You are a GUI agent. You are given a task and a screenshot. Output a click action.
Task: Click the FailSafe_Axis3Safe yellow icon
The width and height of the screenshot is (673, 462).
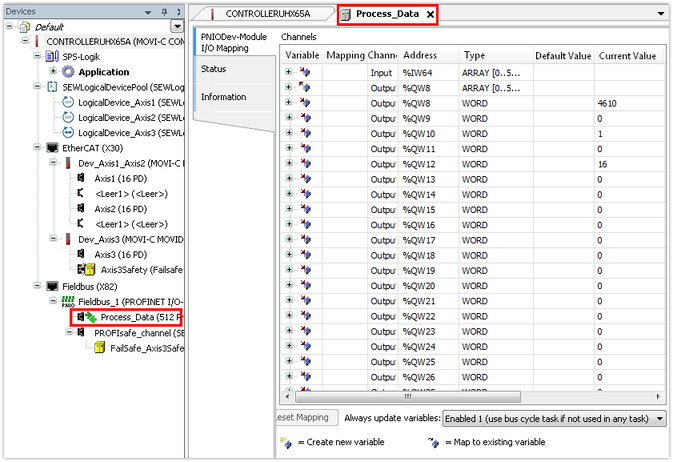[100, 347]
